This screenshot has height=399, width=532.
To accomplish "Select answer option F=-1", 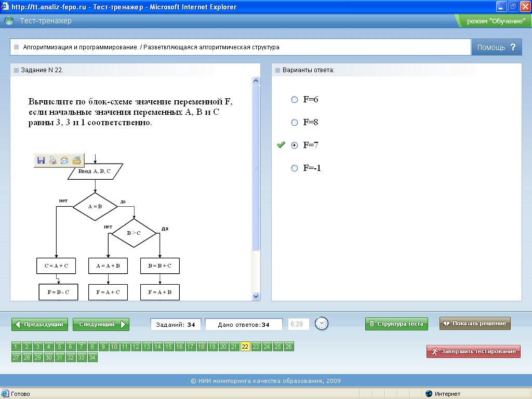I will tap(294, 168).
